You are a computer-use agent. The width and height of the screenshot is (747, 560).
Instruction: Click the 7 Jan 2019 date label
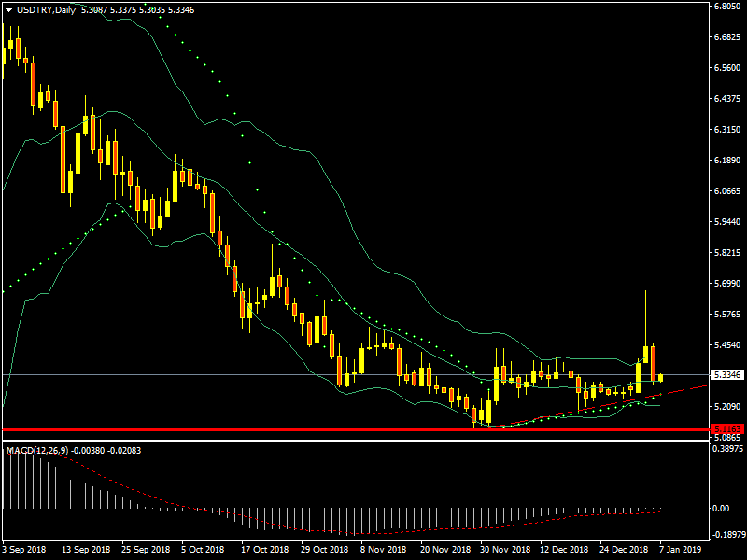682,549
